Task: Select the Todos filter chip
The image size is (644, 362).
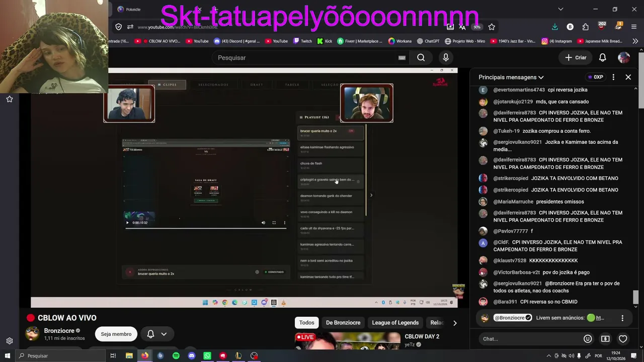Action: (x=306, y=323)
